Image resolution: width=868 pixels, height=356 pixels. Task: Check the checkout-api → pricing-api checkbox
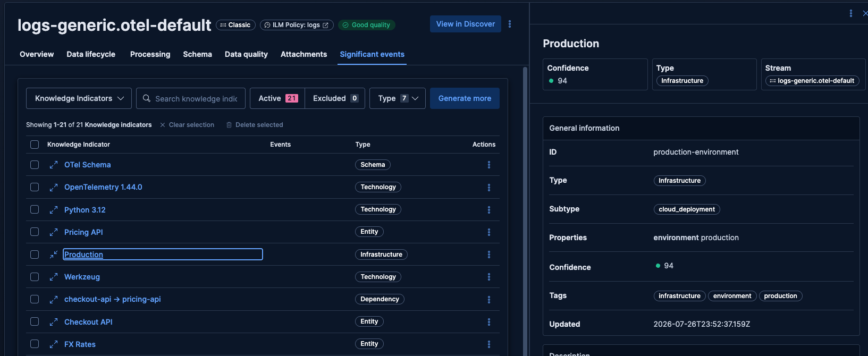[35, 299]
